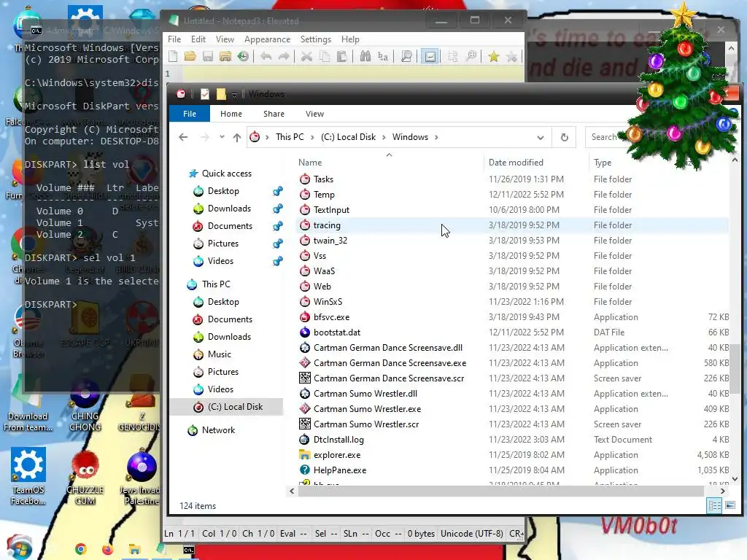Expand the chevron after Windows breadcrumb

point(436,137)
